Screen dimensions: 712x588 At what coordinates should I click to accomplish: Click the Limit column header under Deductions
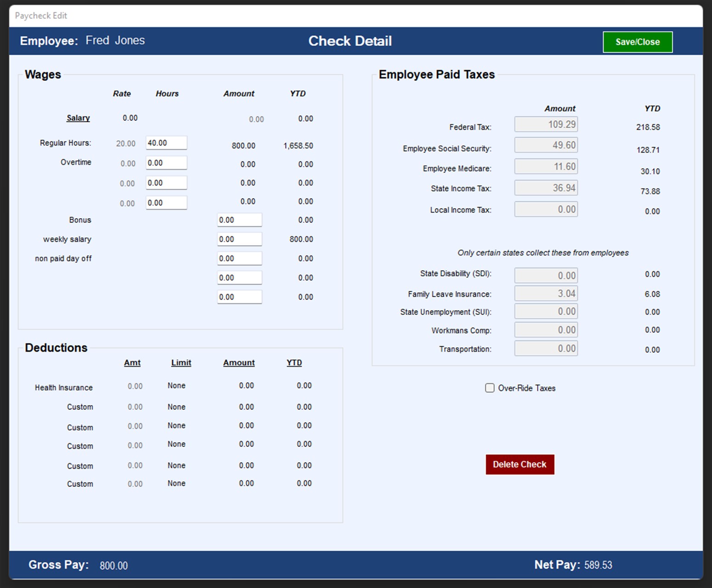point(181,362)
